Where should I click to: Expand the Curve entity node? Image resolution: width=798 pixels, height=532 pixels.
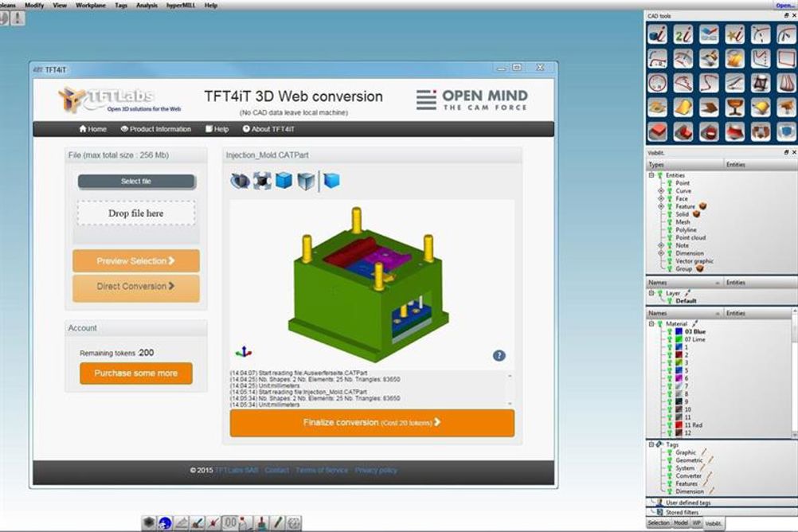pos(660,191)
